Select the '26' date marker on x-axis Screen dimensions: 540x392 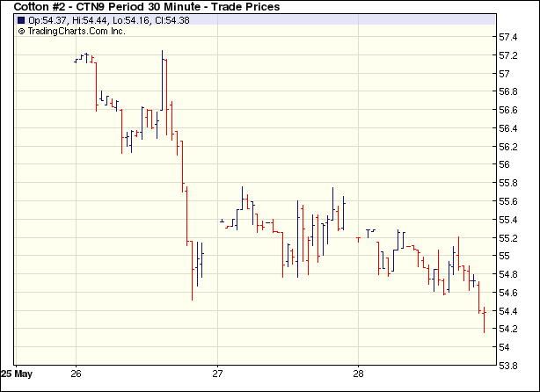[76, 373]
